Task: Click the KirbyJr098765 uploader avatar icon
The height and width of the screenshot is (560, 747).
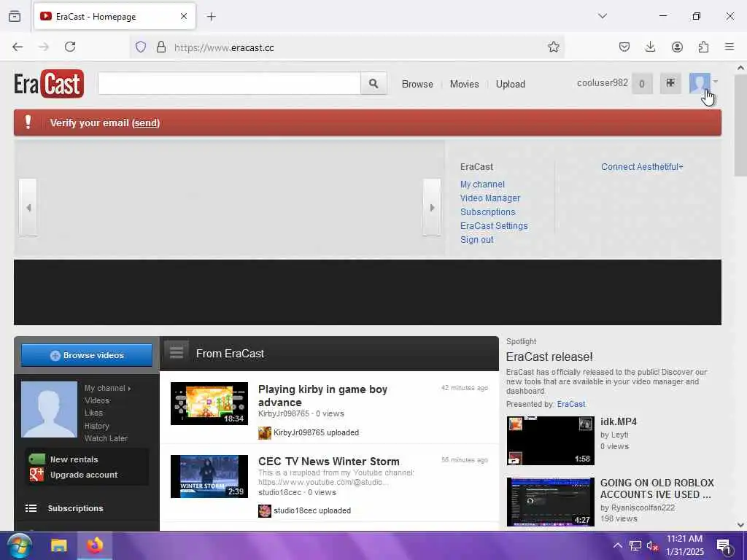Action: point(264,433)
